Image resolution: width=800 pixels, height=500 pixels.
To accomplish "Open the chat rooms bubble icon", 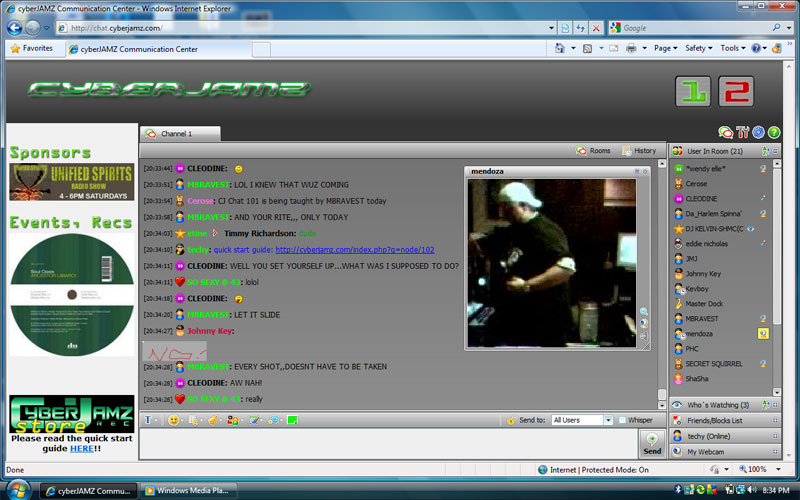I will [725, 133].
